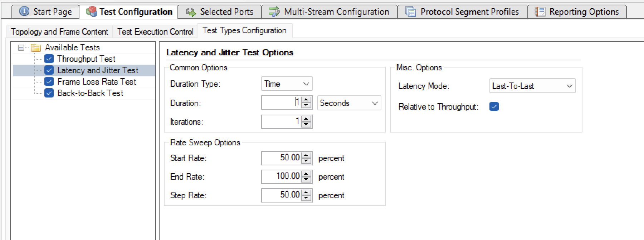The width and height of the screenshot is (644, 240).
Task: Click the Selected Ports icon
Action: tap(191, 12)
